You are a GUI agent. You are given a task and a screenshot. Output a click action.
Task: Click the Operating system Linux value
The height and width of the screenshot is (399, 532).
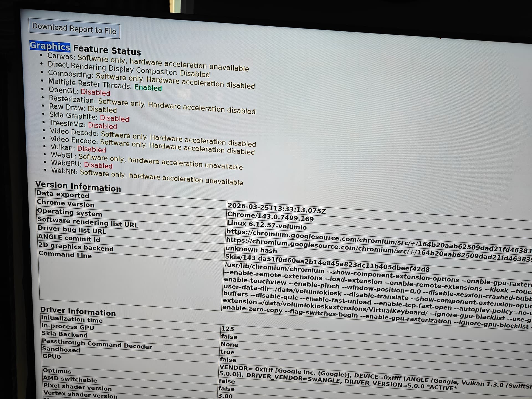(267, 225)
